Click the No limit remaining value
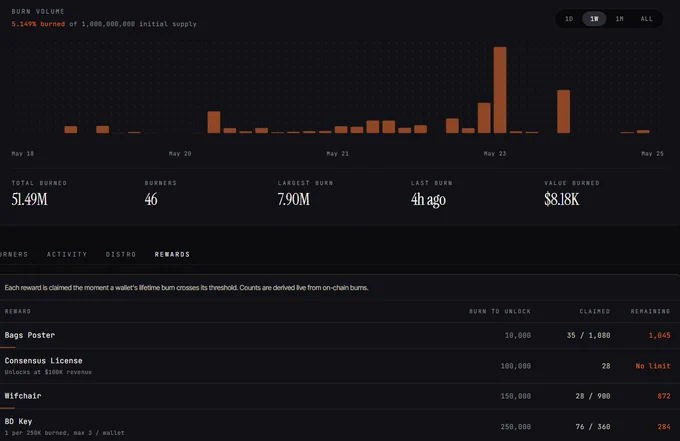This screenshot has width=680, height=441. (x=653, y=366)
